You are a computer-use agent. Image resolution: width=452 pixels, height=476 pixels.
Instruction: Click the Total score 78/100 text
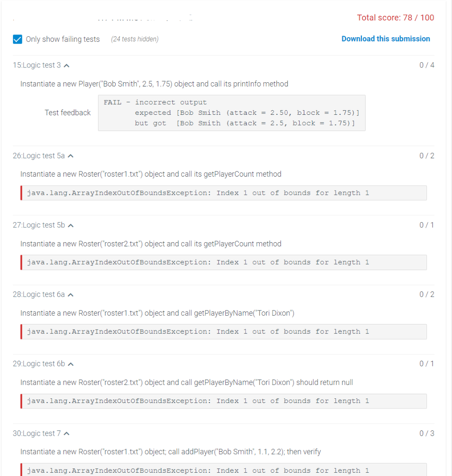(x=395, y=17)
